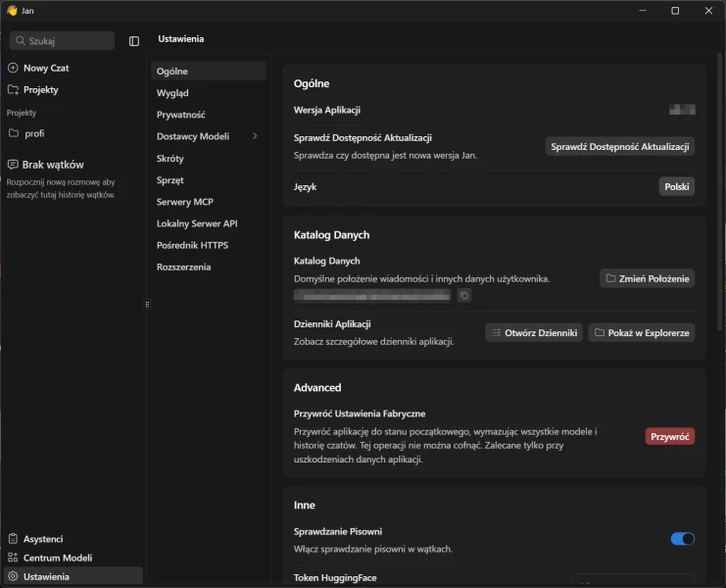Image resolution: width=726 pixels, height=588 pixels.
Task: Select the Prywatność settings tab
Action: click(180, 115)
